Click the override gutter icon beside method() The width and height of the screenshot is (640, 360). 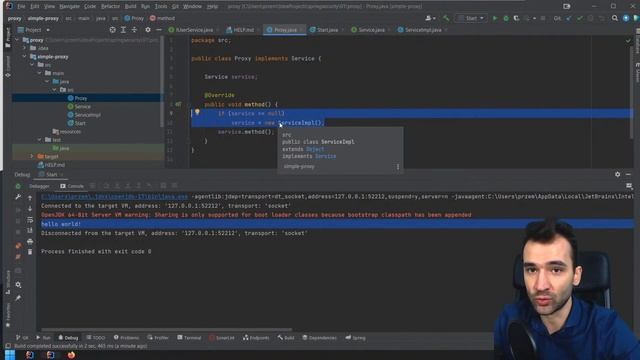pos(178,104)
